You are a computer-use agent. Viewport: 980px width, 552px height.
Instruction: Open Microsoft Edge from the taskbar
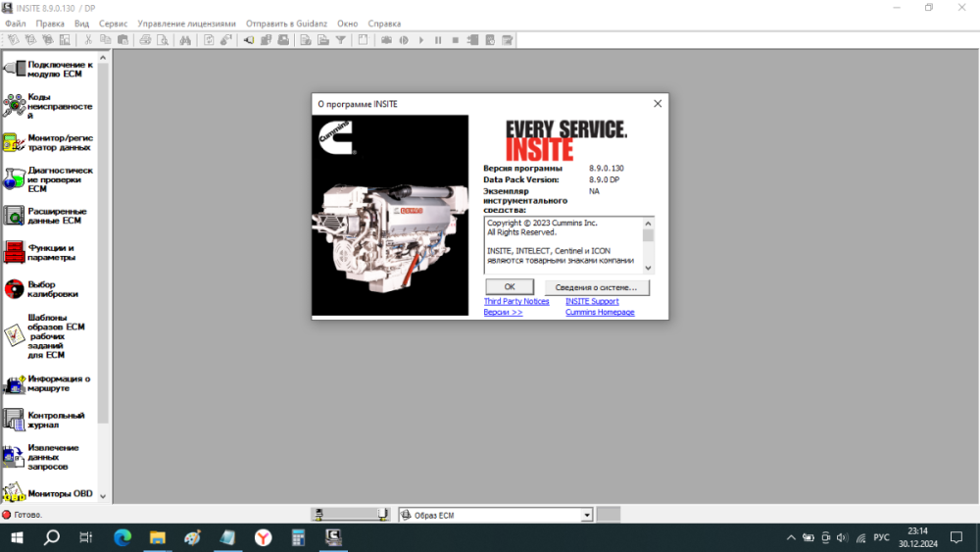[122, 537]
